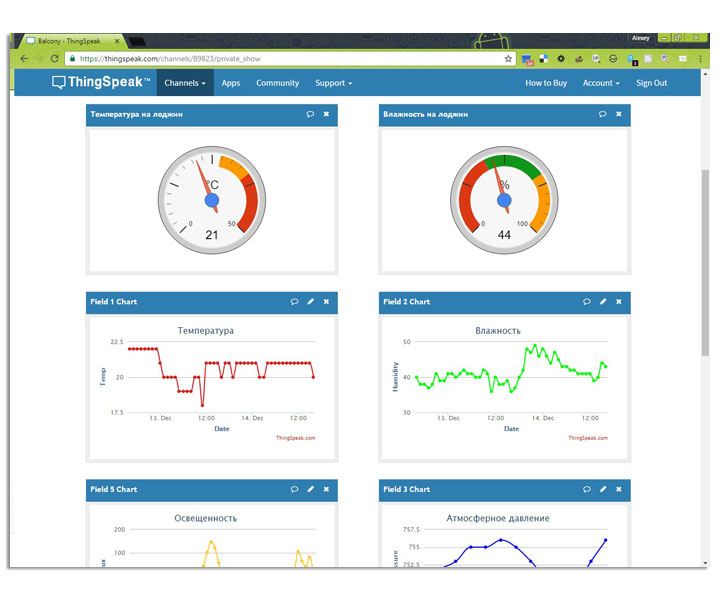Reload the page in browser

(55, 59)
